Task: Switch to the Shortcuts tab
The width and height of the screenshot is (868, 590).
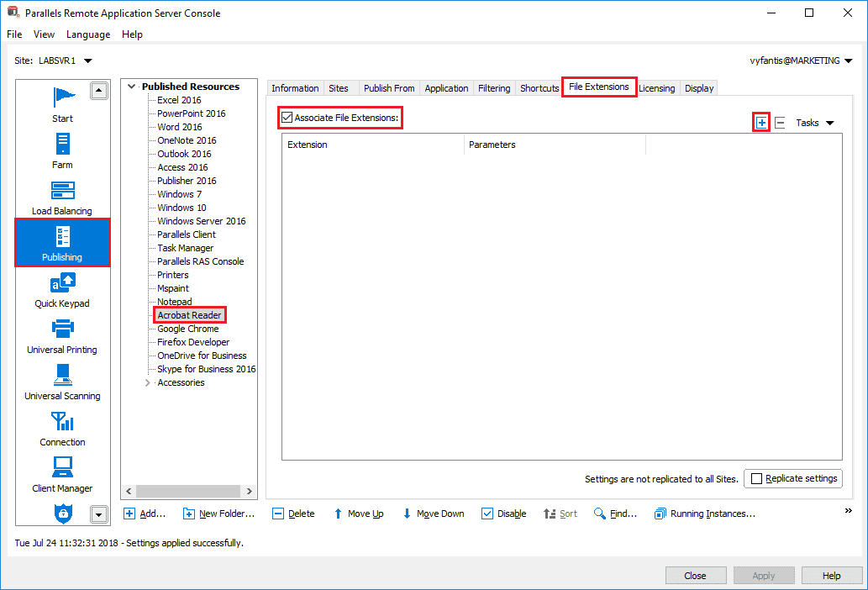Action: [539, 88]
